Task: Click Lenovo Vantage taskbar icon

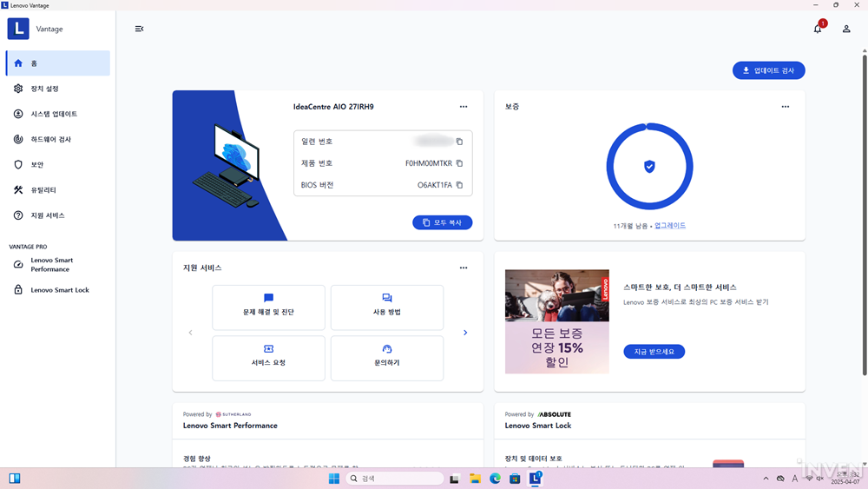Action: click(x=536, y=479)
